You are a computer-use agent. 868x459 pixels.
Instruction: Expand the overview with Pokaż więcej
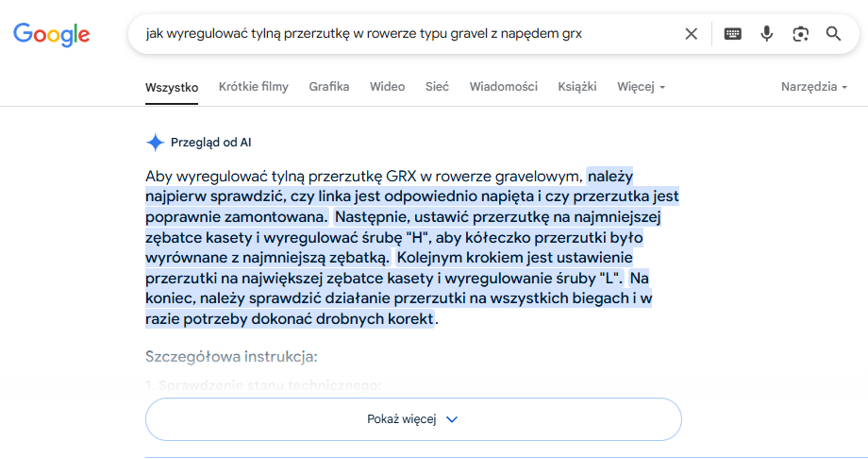point(413,419)
